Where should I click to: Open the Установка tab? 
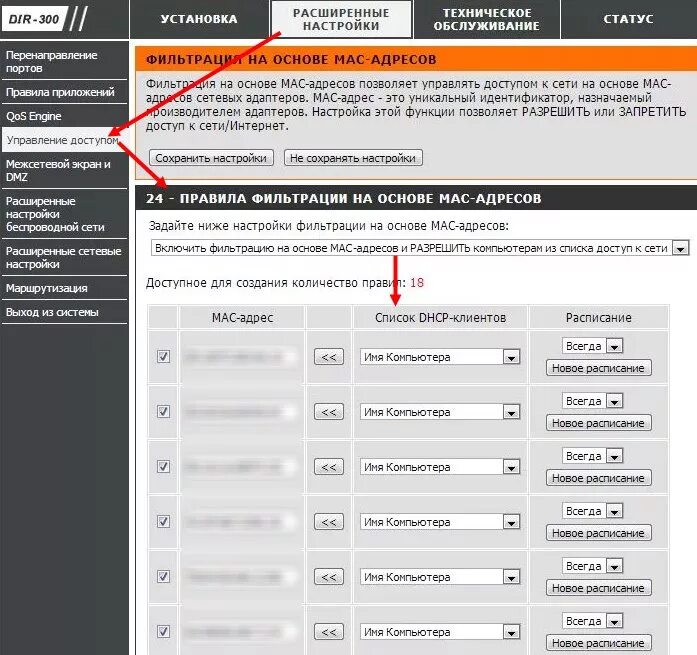click(x=199, y=19)
